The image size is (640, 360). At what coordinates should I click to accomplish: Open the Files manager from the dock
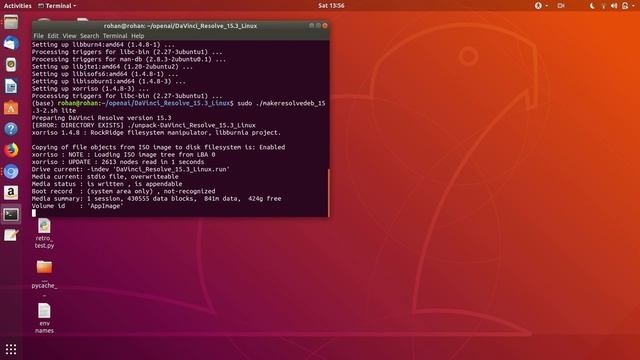(x=11, y=22)
